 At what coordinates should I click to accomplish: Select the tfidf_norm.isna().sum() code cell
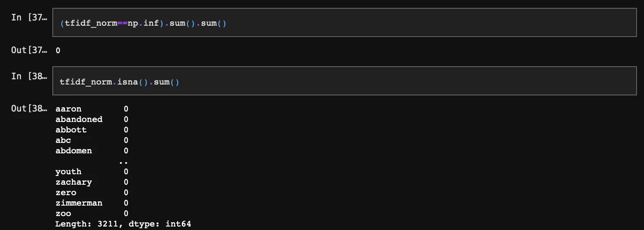point(344,81)
